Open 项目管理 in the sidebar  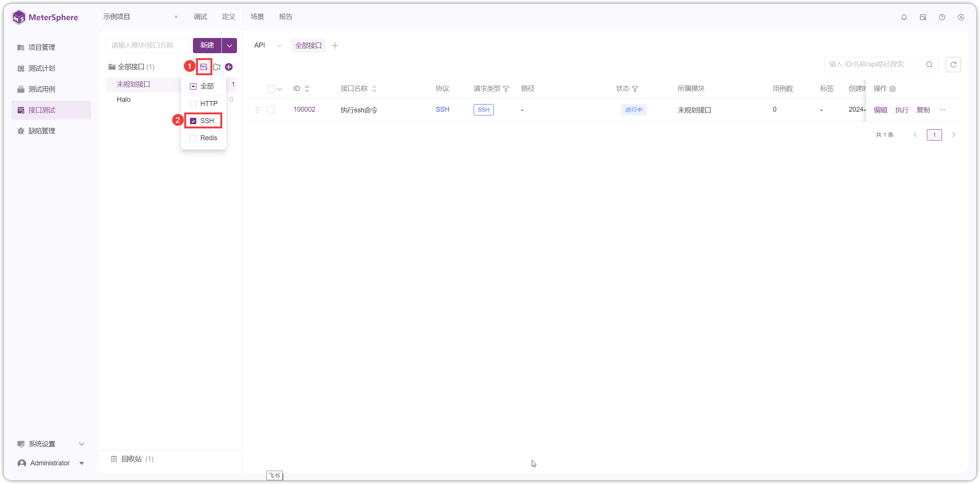(51, 47)
